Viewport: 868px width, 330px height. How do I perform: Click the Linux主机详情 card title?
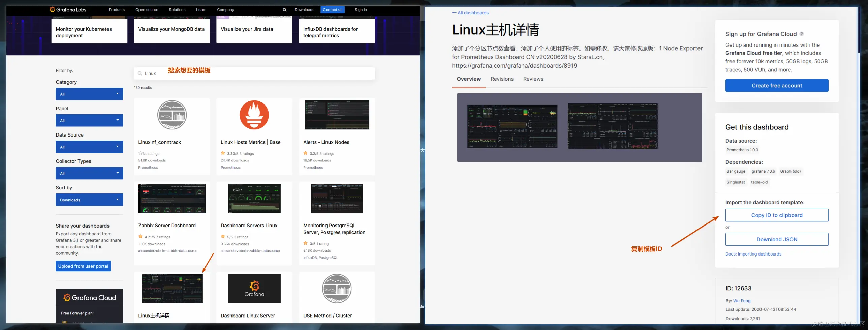[154, 316]
